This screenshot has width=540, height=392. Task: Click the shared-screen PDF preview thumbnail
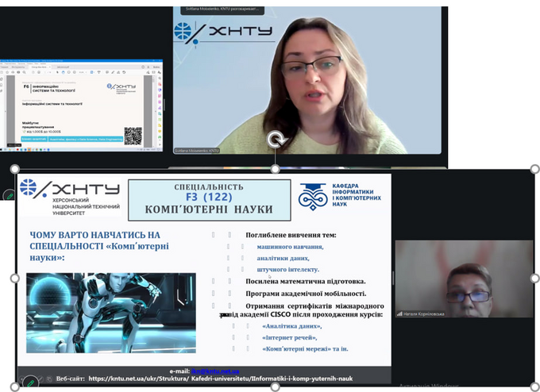click(81, 105)
